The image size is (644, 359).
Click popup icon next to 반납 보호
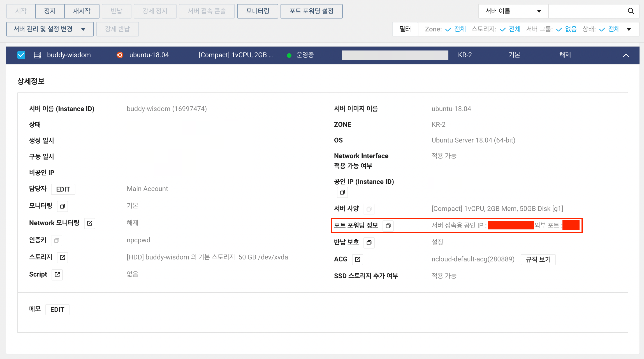[x=369, y=243]
